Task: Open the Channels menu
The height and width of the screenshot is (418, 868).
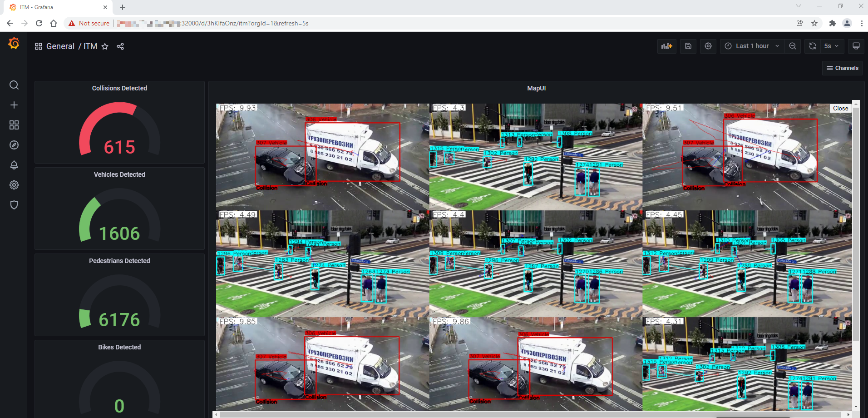Action: click(842, 68)
